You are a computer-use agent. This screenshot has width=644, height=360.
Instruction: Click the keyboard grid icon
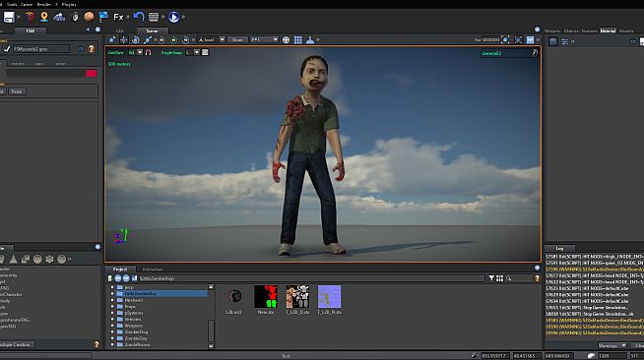154,17
